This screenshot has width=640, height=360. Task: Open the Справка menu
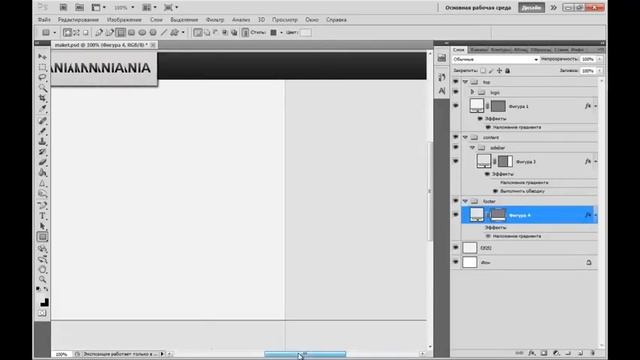[x=336, y=20]
